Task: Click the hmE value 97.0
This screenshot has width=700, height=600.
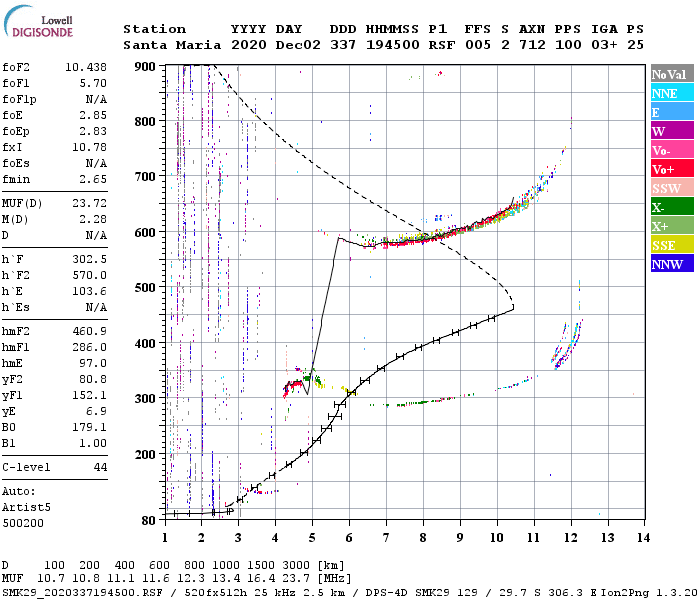Action: [93, 363]
